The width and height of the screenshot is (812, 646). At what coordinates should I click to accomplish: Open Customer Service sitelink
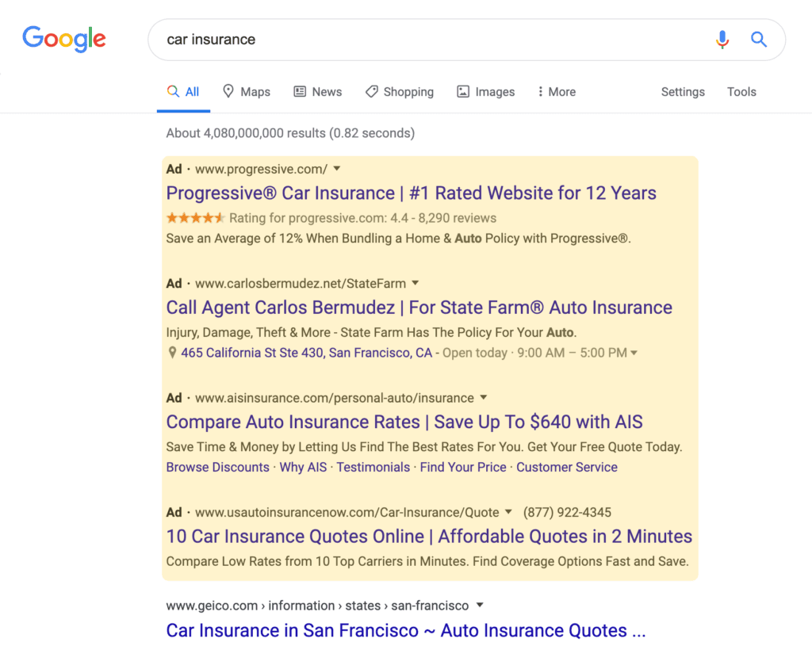coord(567,467)
